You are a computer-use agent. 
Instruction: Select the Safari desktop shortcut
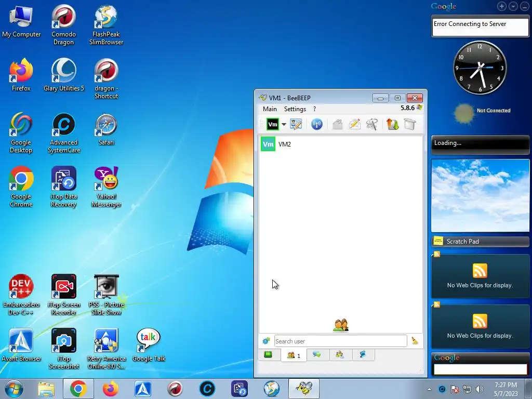[106, 129]
